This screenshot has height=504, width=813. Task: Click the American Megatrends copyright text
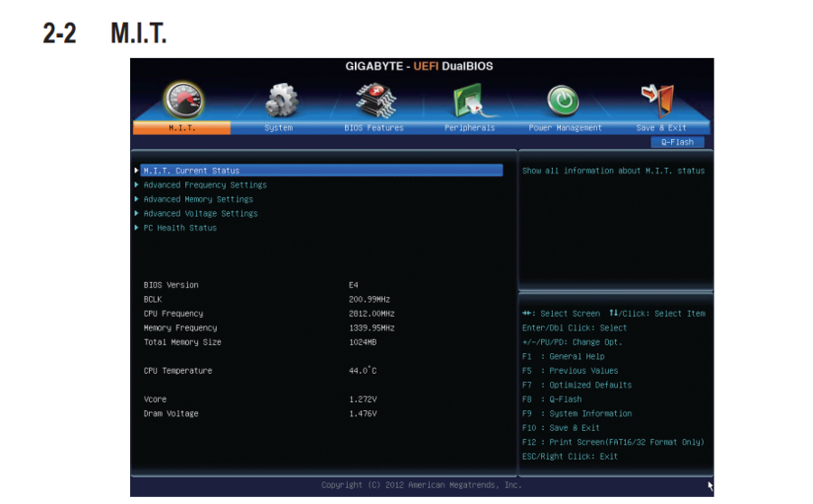click(x=422, y=485)
